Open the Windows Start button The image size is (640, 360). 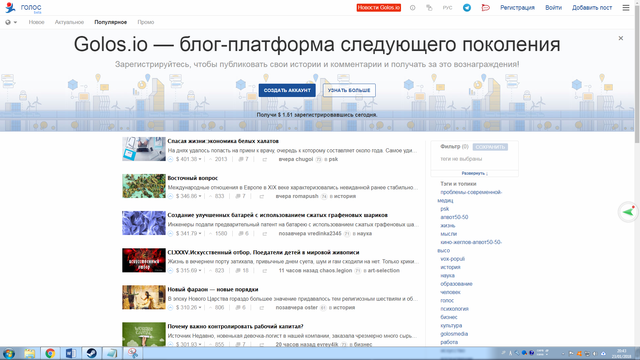tap(9, 353)
